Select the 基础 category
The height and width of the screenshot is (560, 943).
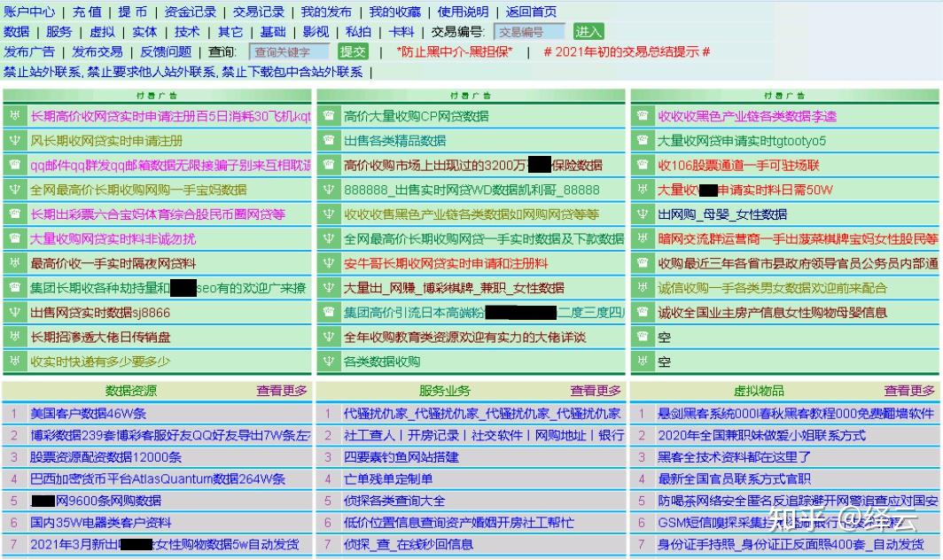pos(272,32)
